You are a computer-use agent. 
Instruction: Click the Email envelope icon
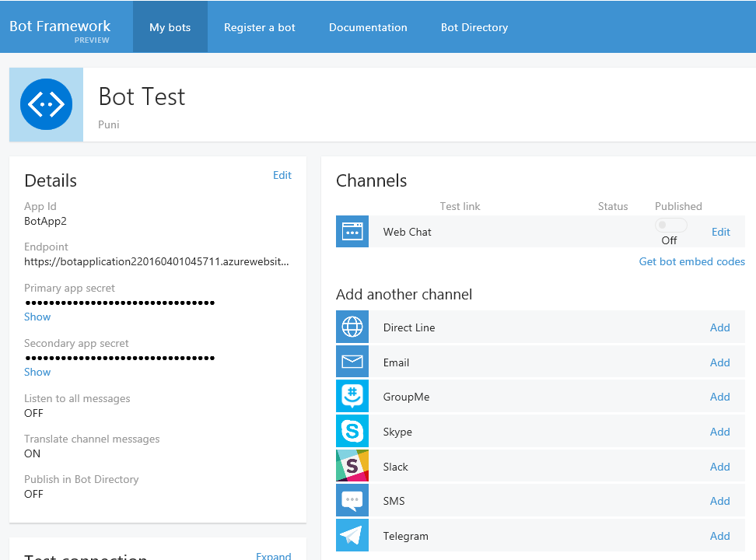[352, 362]
